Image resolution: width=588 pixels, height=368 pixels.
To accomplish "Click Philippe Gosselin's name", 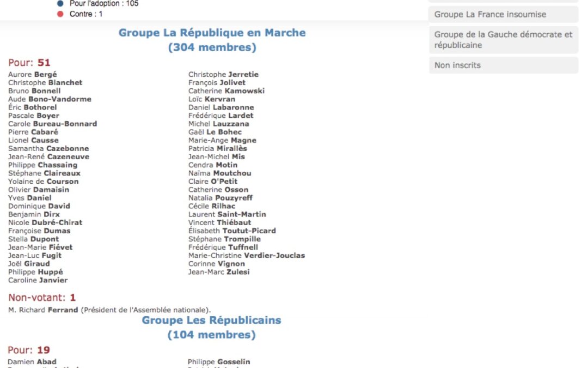I will point(219,362).
